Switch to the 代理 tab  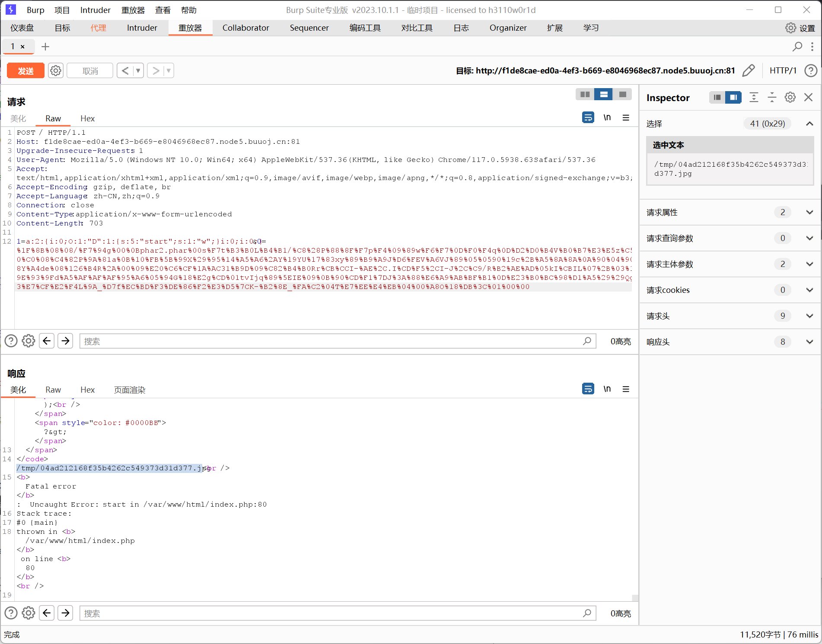coord(98,28)
